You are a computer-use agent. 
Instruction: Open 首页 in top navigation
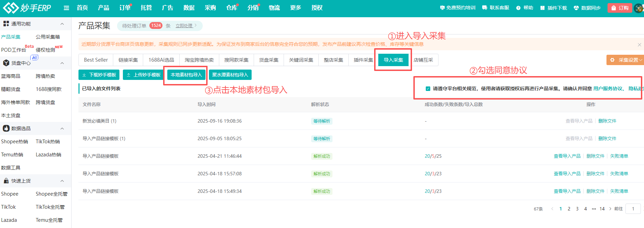82,8
